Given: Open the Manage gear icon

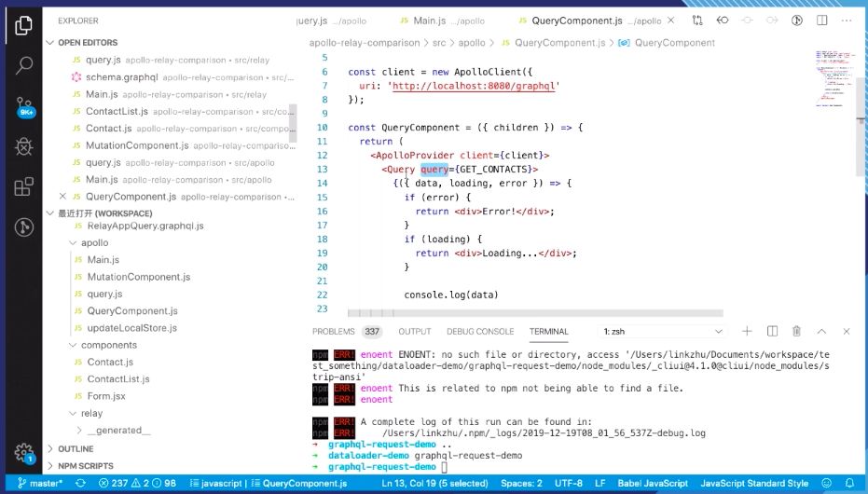Looking at the screenshot, I should pos(24,451).
